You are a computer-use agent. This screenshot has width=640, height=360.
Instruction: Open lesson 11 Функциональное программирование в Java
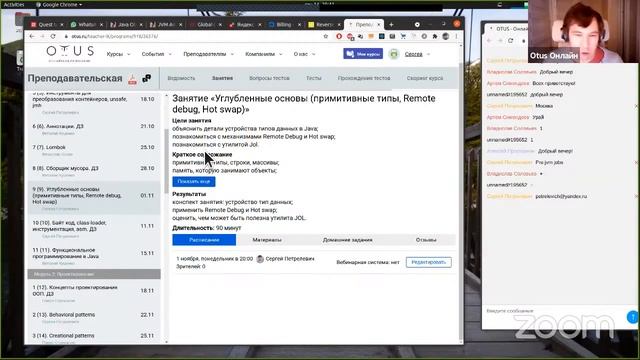pyautogui.click(x=94, y=256)
